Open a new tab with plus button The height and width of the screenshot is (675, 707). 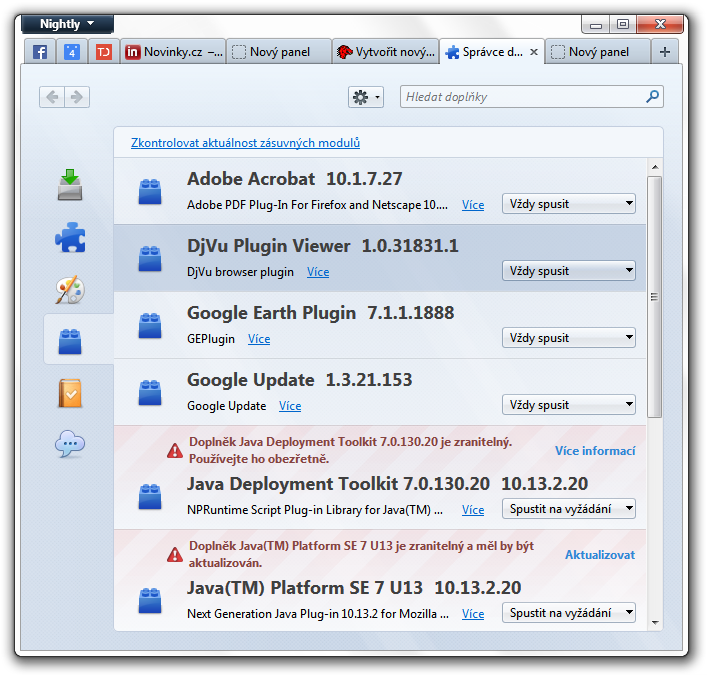point(665,52)
